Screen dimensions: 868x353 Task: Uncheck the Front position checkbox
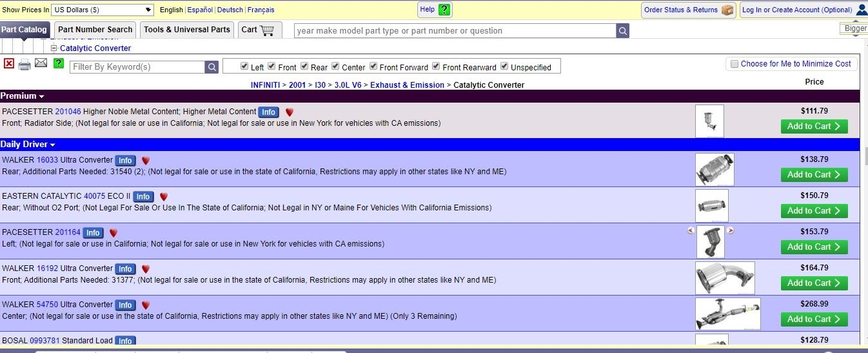[271, 66]
